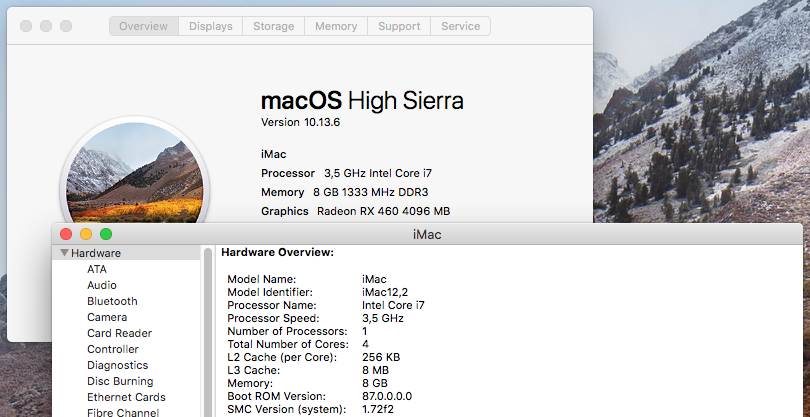Select the Overview tab
The image size is (810, 417).
click(x=143, y=26)
